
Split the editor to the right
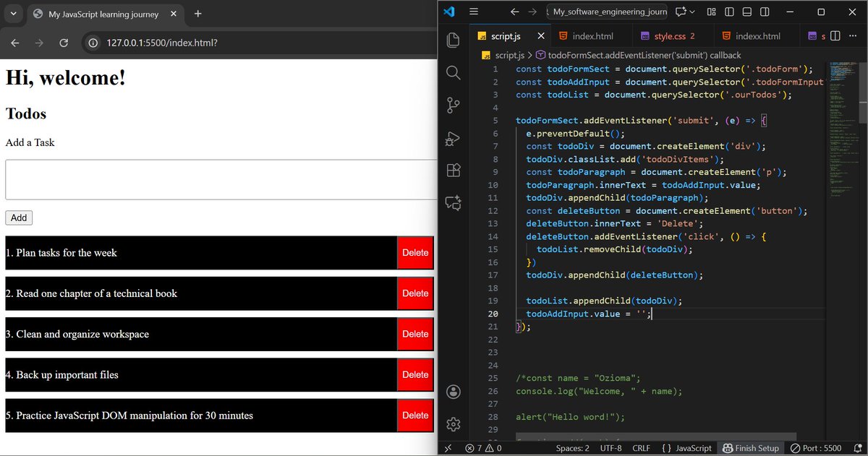click(x=835, y=36)
